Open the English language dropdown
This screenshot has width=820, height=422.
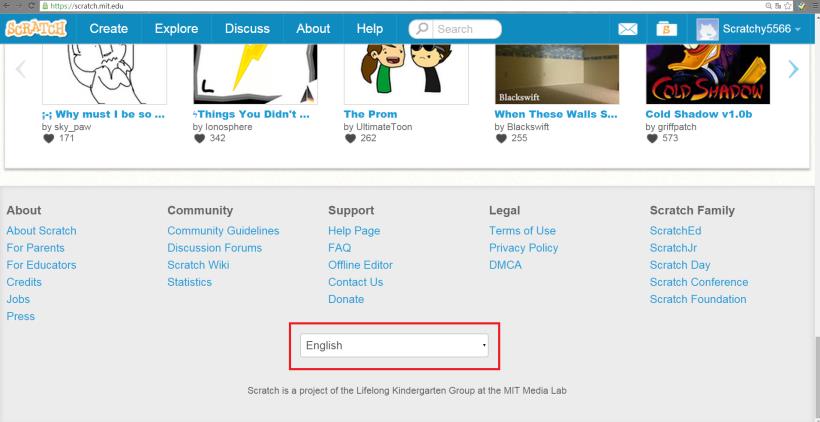(x=394, y=345)
